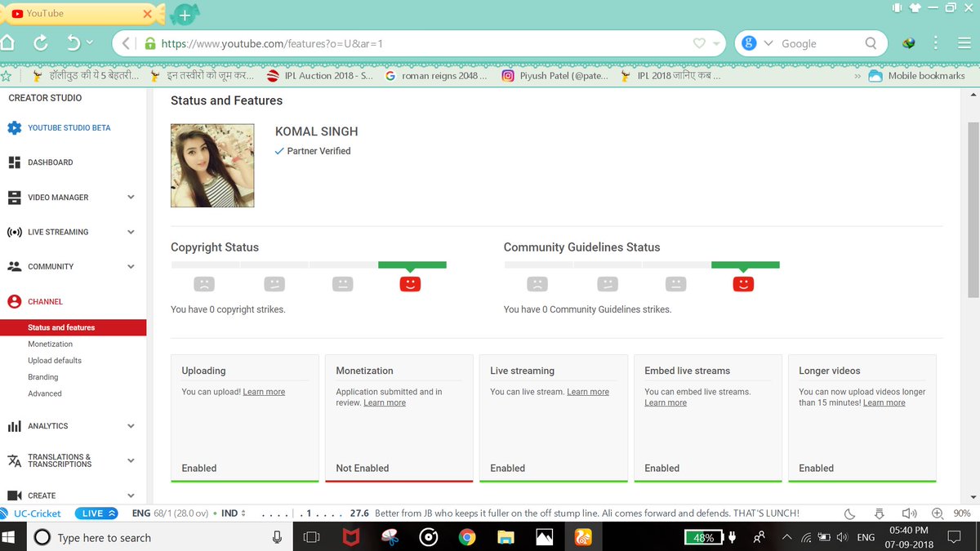This screenshot has width=980, height=551.
Task: Select the Video Manager sidebar icon
Action: 14,198
